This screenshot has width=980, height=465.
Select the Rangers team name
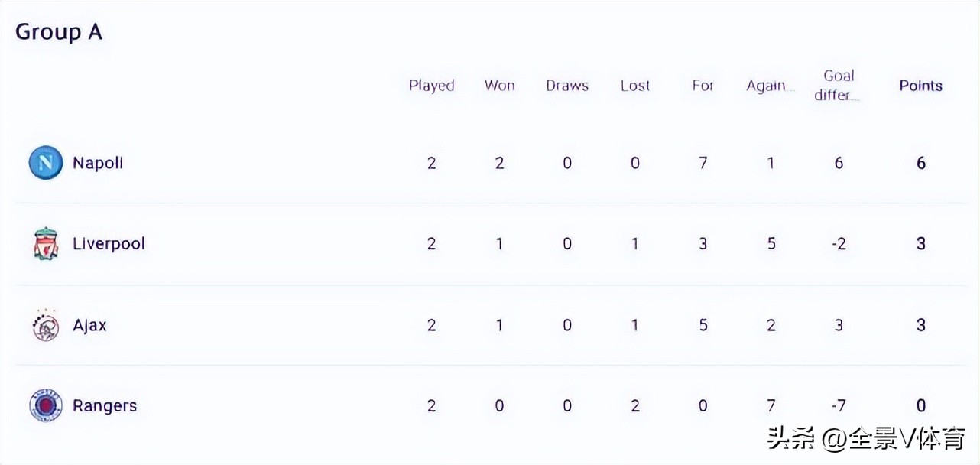tap(105, 405)
